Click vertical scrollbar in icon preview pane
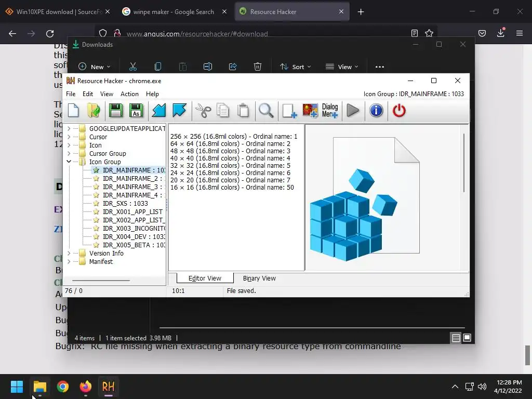The image size is (532, 399). [464, 163]
